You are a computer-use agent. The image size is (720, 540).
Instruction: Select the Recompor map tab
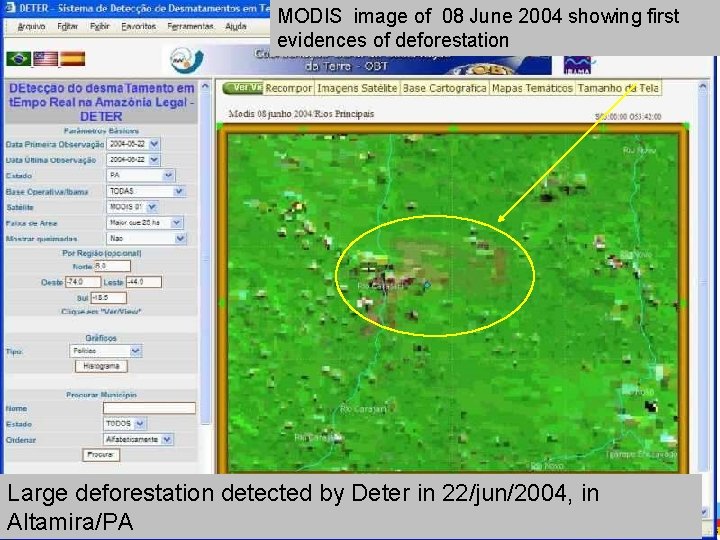(288, 88)
